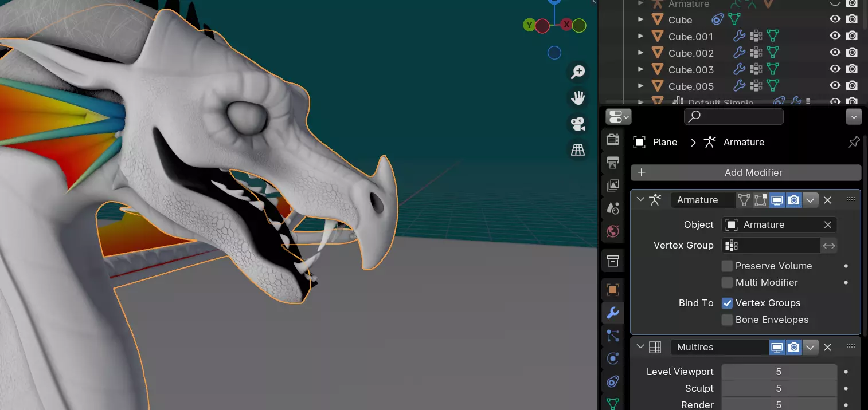
Task: Expand the Cube.005 outliner row
Action: coord(641,86)
